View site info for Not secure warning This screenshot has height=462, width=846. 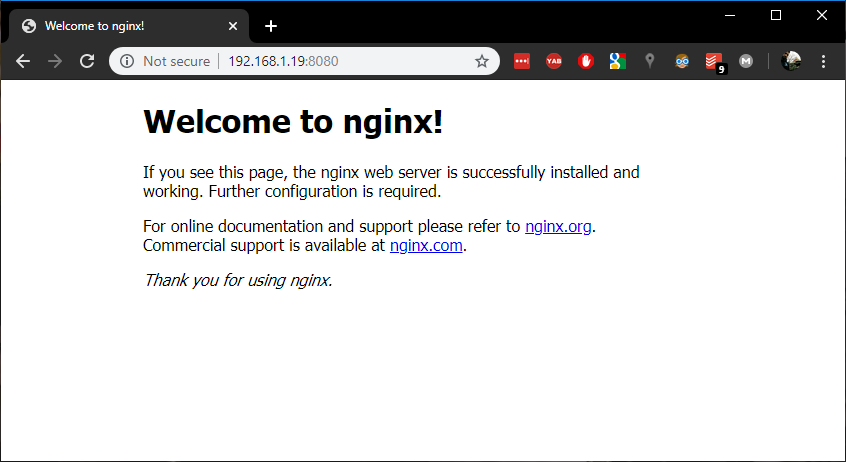(127, 61)
